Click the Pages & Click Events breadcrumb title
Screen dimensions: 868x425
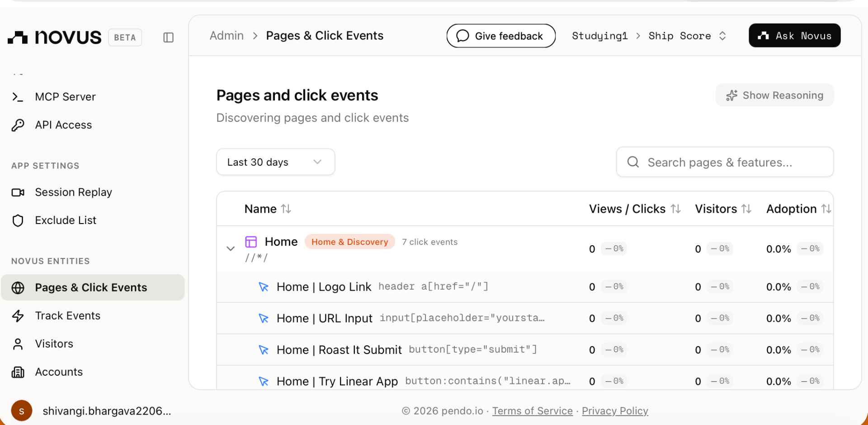coord(325,35)
